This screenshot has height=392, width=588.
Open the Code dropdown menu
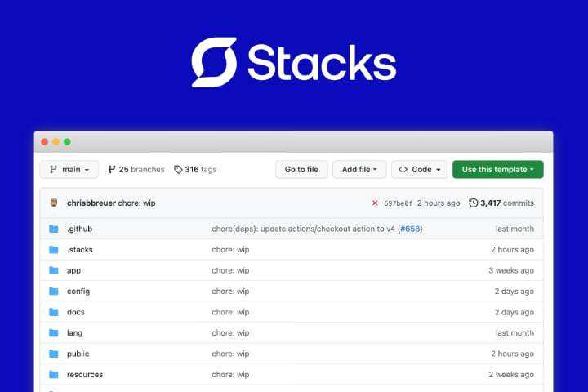[x=420, y=170]
